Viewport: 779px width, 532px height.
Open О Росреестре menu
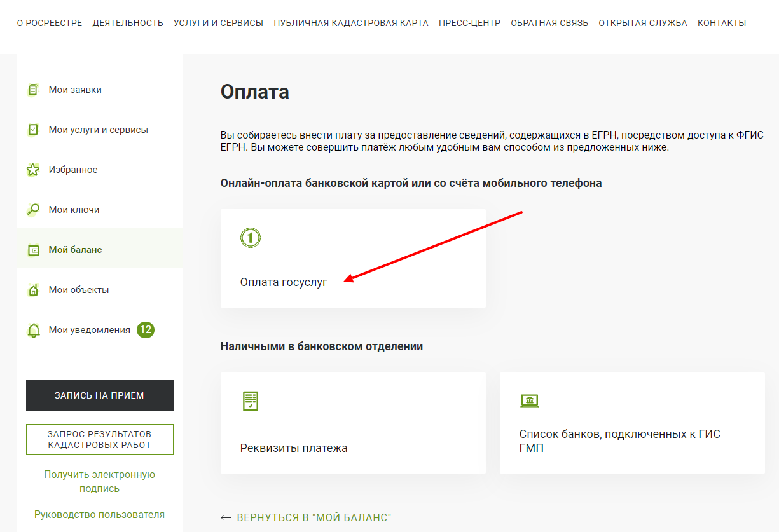click(x=50, y=23)
